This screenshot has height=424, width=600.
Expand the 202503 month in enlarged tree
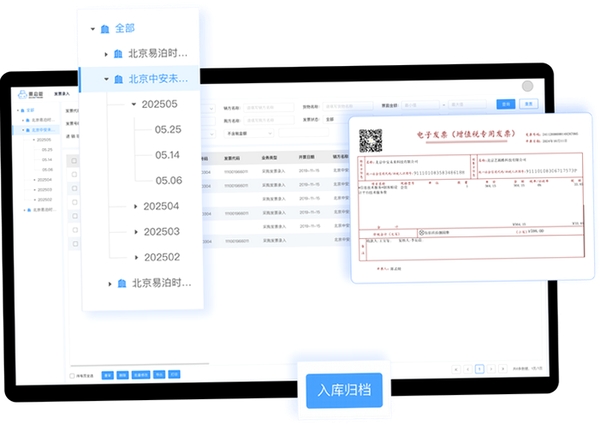136,232
